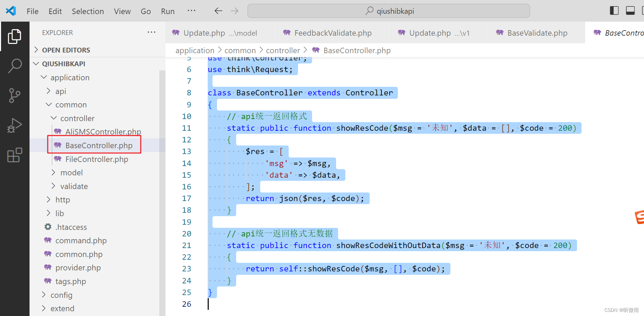Open the File menu
The width and height of the screenshot is (644, 316).
pos(33,11)
